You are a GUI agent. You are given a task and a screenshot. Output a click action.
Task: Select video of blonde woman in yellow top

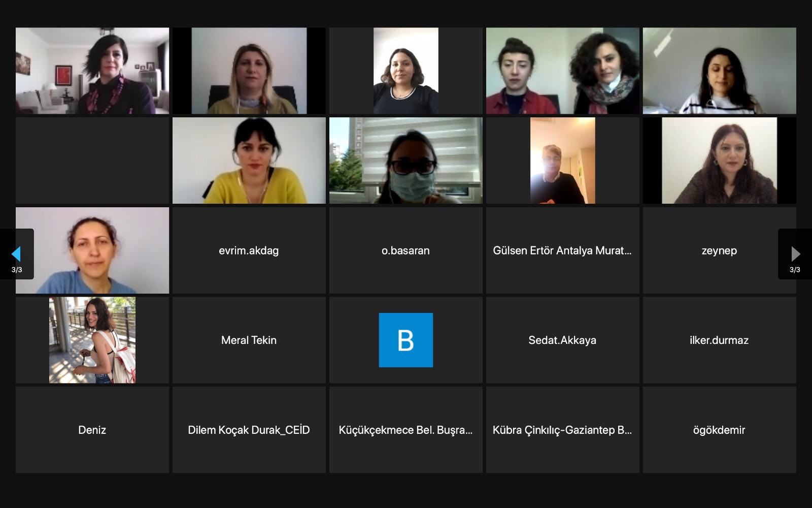coord(249,71)
